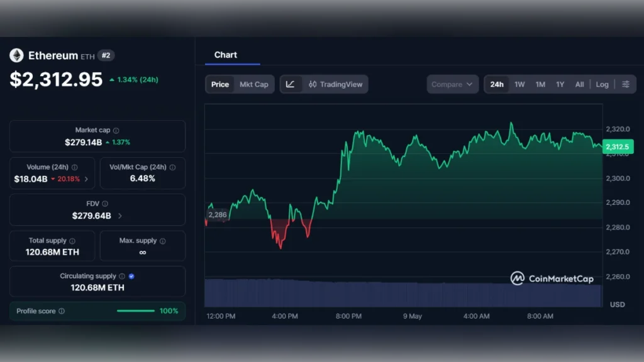Select the line chart icon
This screenshot has height=362, width=644.
[291, 85]
